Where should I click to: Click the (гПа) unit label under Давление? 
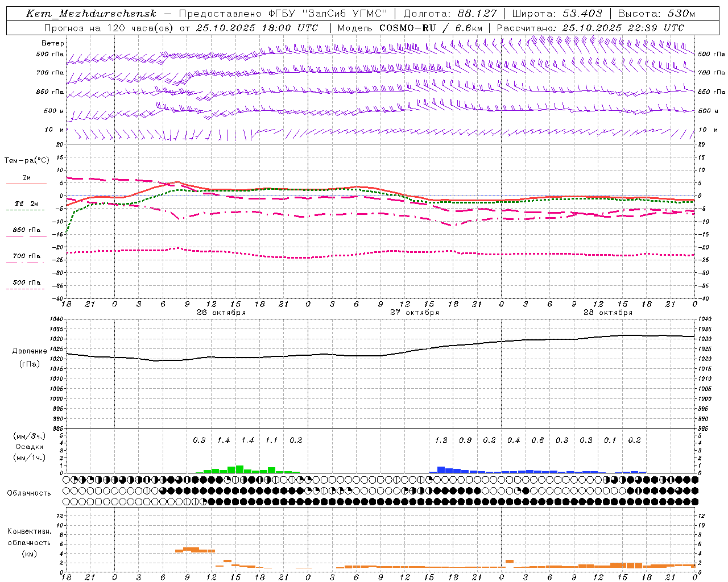pyautogui.click(x=30, y=364)
